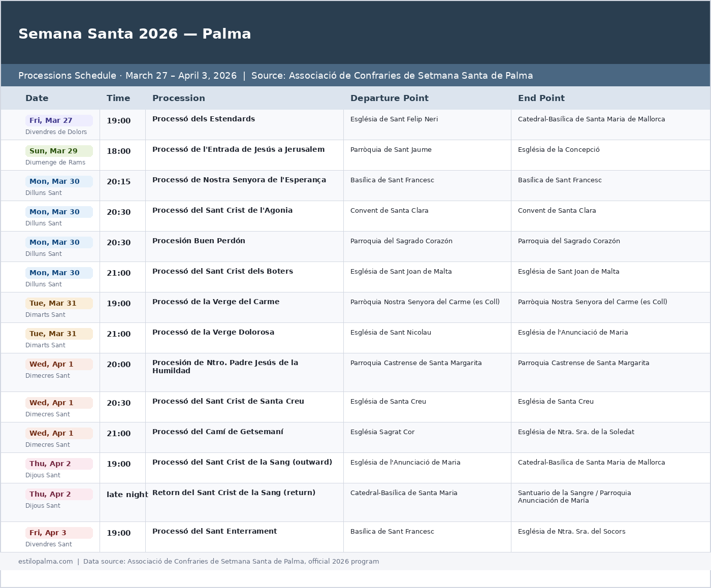711x588 pixels.
Task: Open "Processó dels Estendards" procession entry
Action: 204,119
